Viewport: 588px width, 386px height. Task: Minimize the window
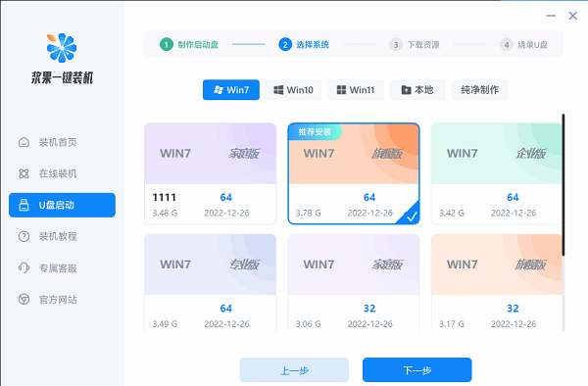tap(551, 16)
